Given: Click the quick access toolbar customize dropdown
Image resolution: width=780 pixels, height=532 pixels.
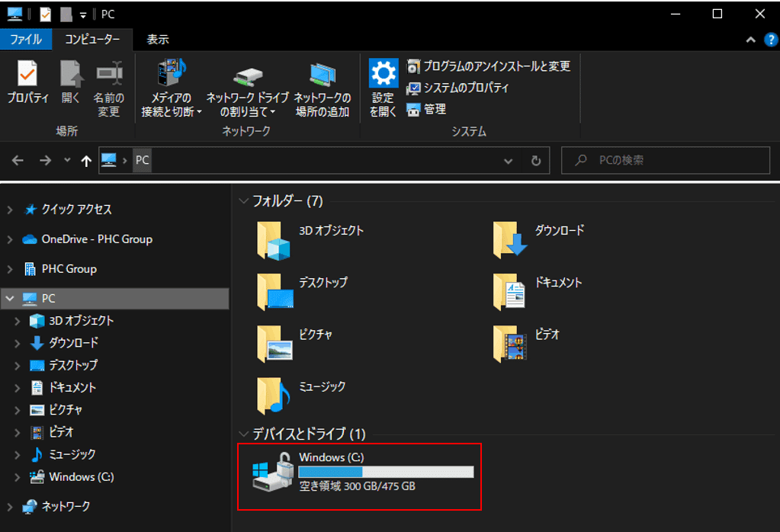Looking at the screenshot, I should 82,15.
